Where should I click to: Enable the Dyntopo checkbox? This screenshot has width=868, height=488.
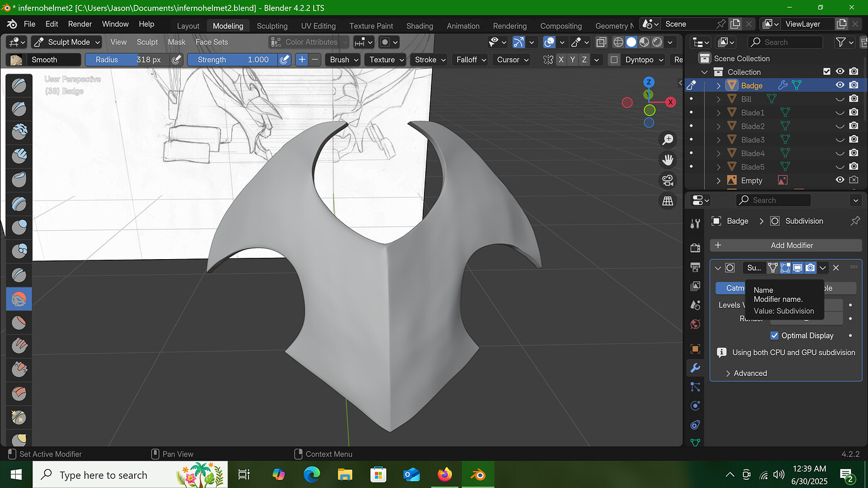(614, 60)
